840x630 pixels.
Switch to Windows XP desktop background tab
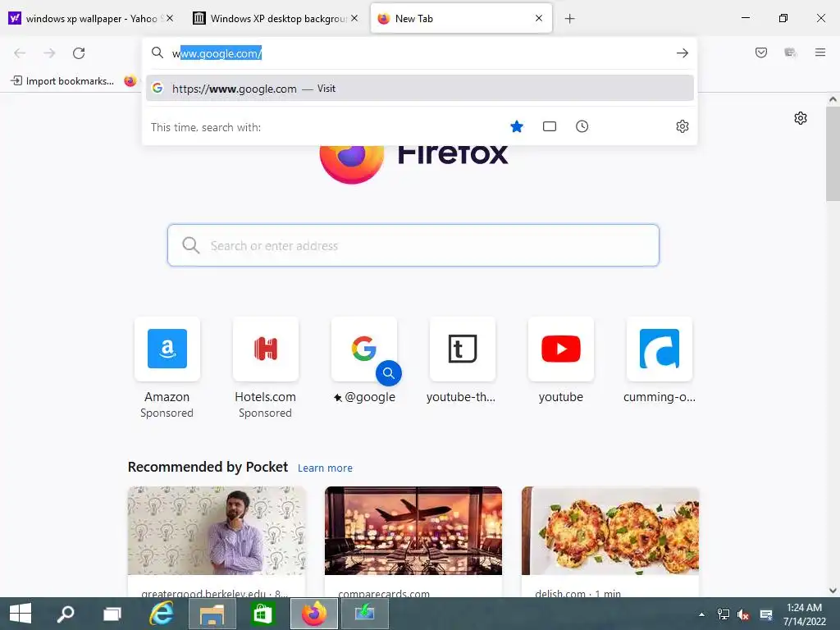tap(276, 19)
